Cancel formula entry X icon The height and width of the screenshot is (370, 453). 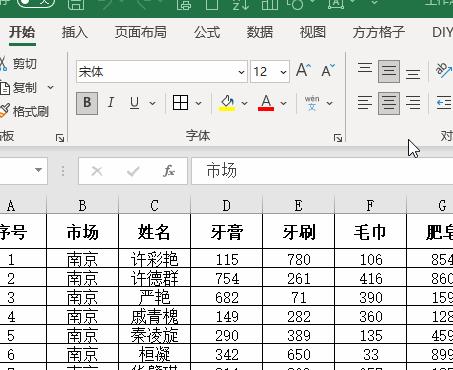click(97, 171)
